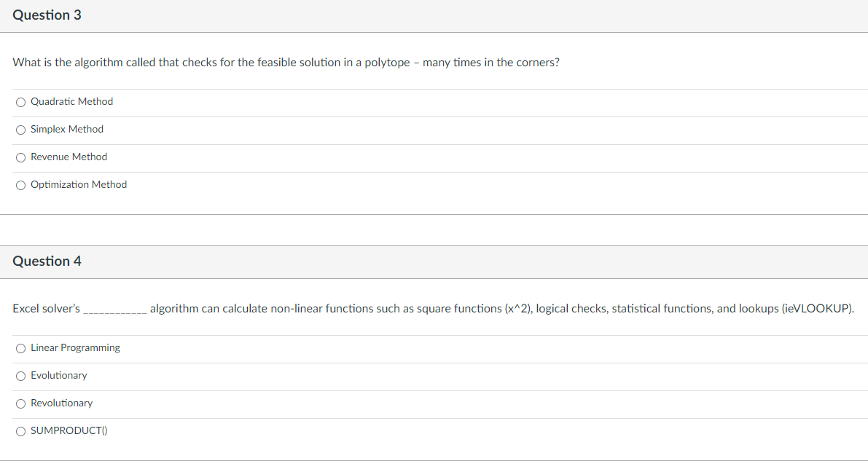Click the Optimization Method label text
The image size is (868, 461).
[x=79, y=184]
